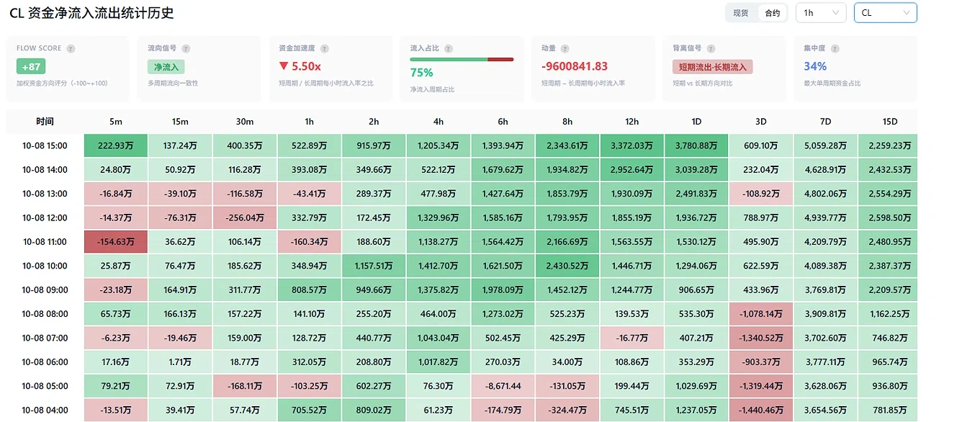The width and height of the screenshot is (980, 422).
Task: Click the +87 flow score badge
Action: (31, 67)
